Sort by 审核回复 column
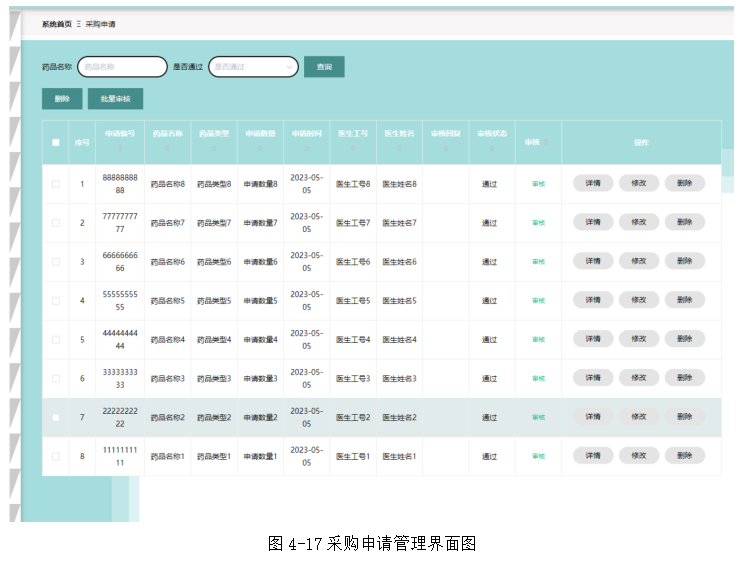This screenshot has height=564, width=752. click(446, 149)
